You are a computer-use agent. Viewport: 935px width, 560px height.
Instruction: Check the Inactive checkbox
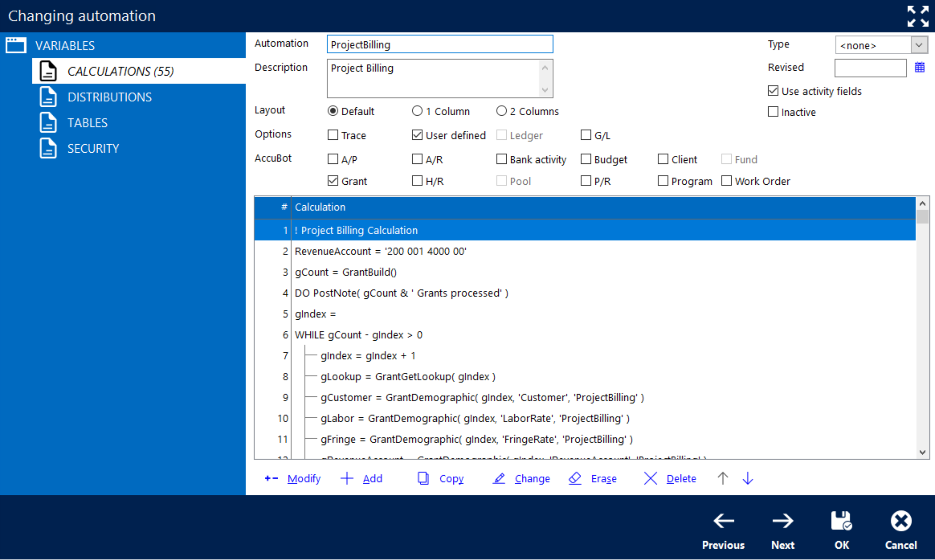[773, 112]
